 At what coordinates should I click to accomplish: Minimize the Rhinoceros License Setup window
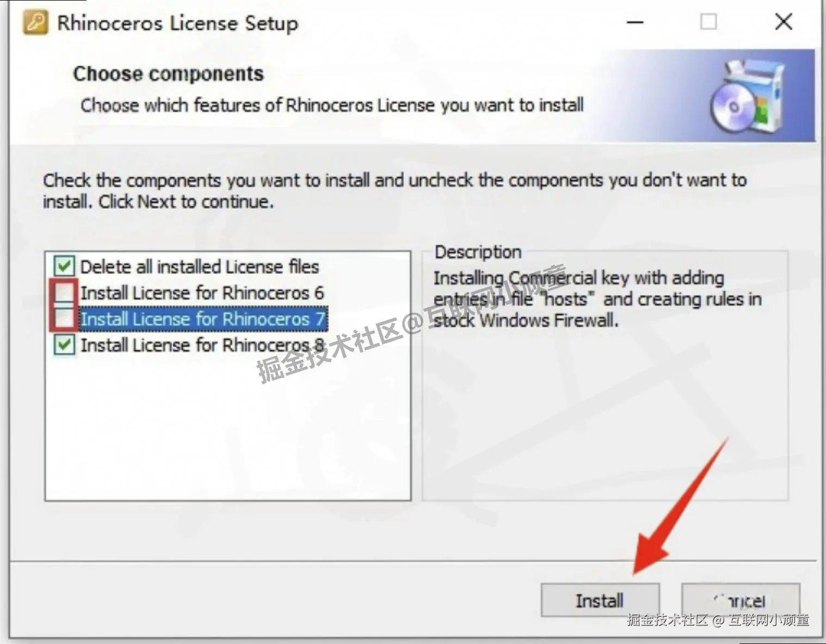coord(635,22)
